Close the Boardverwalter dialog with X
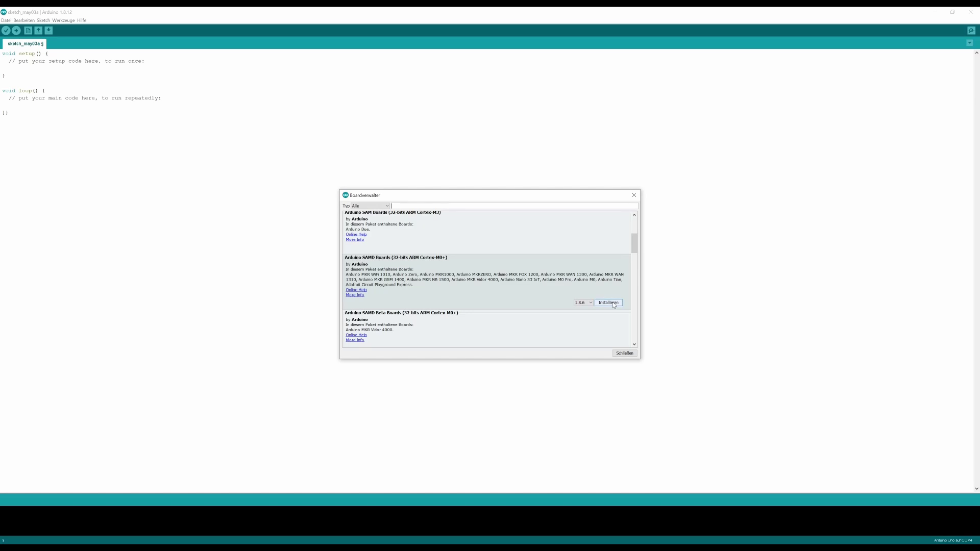The width and height of the screenshot is (980, 551). point(634,195)
